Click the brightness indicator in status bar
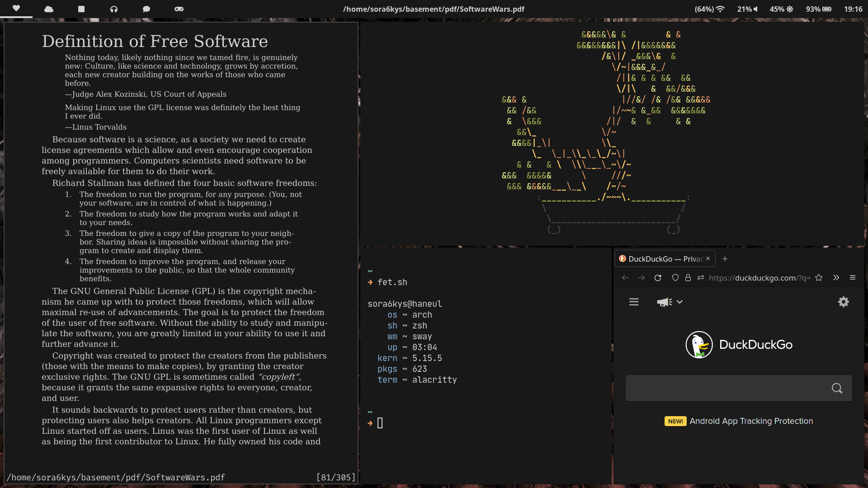Screen dimensions: 868x488 click(x=782, y=9)
